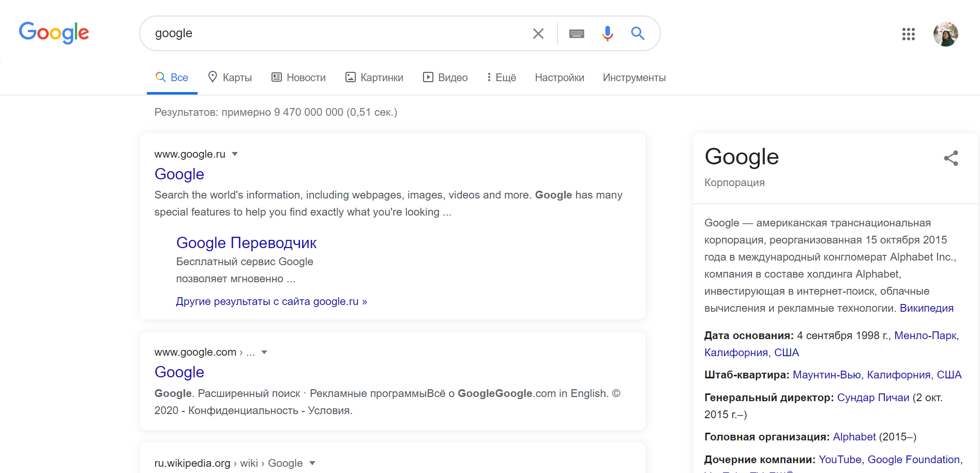Click the results count text

(276, 112)
